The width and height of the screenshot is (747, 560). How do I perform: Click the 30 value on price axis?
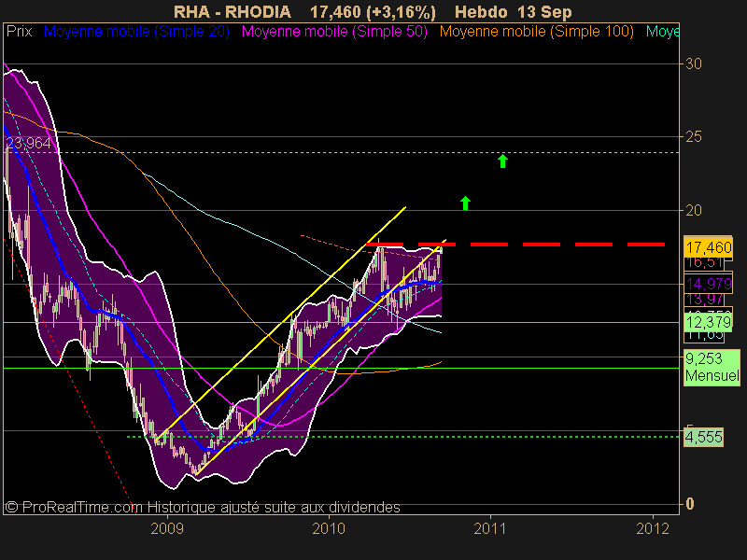coord(693,63)
